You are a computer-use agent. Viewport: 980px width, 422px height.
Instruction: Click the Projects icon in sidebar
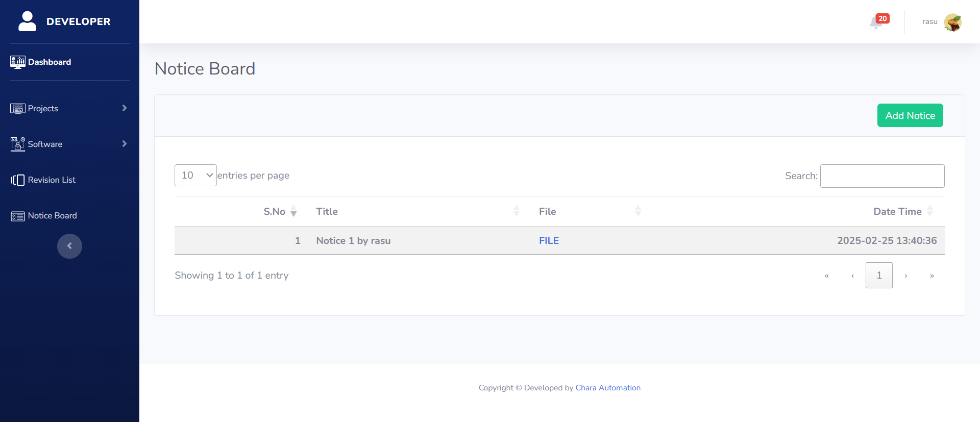[x=17, y=109]
